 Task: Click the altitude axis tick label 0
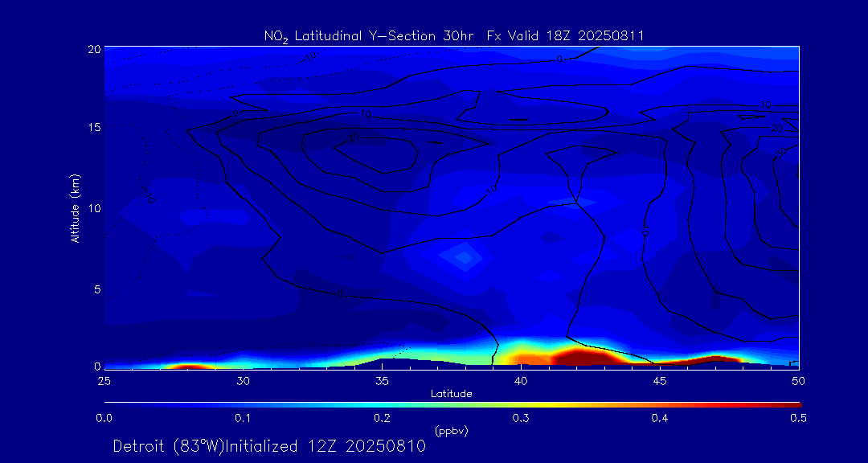click(97, 366)
